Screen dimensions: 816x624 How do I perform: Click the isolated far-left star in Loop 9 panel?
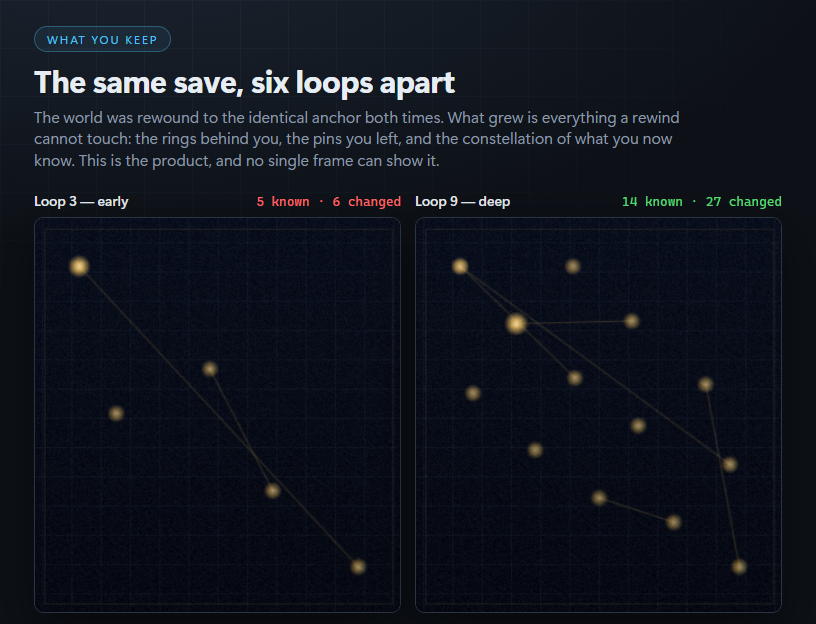click(473, 393)
